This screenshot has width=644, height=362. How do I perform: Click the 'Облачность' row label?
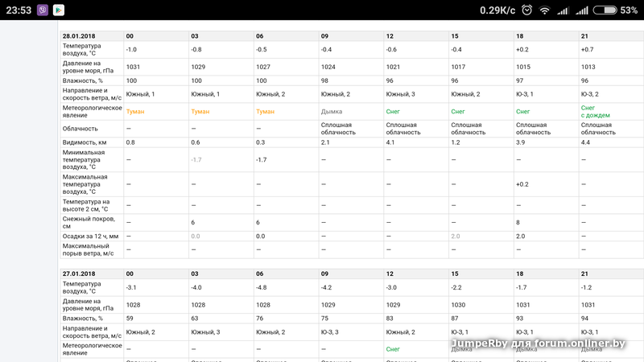pyautogui.click(x=80, y=129)
